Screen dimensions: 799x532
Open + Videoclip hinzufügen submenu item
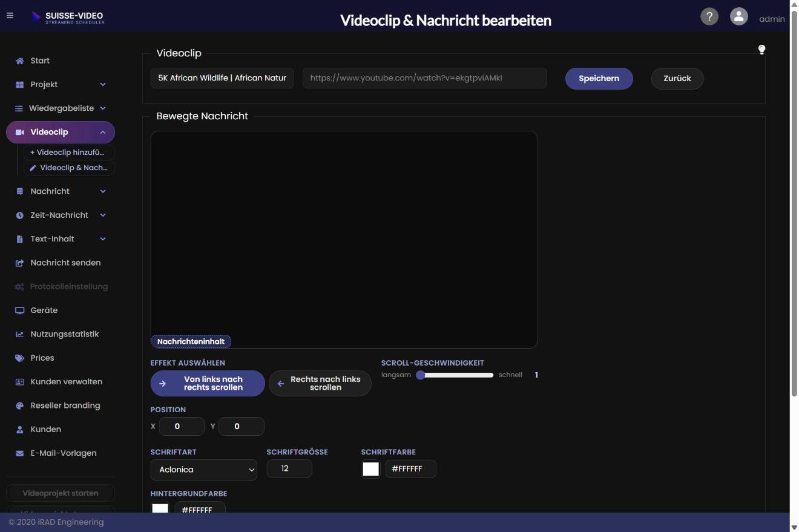point(68,153)
